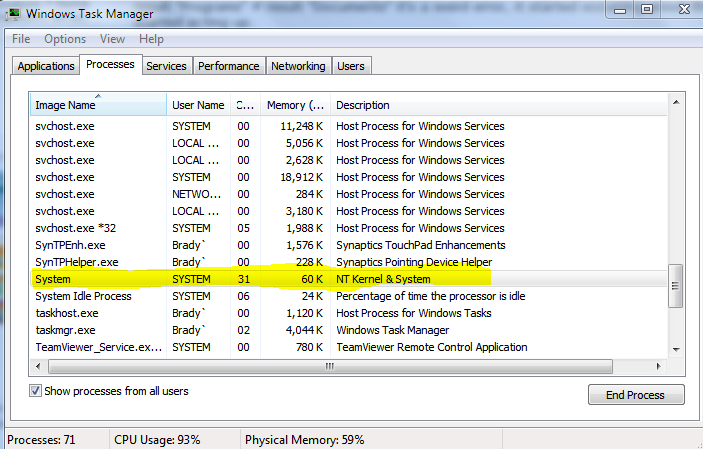Switch to the Services tab

[x=166, y=66]
